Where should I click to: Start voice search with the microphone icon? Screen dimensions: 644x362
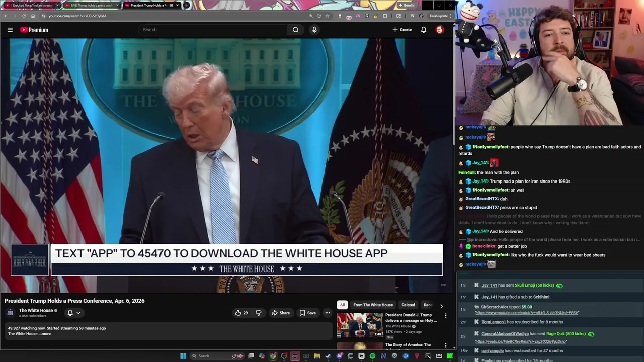314,30
